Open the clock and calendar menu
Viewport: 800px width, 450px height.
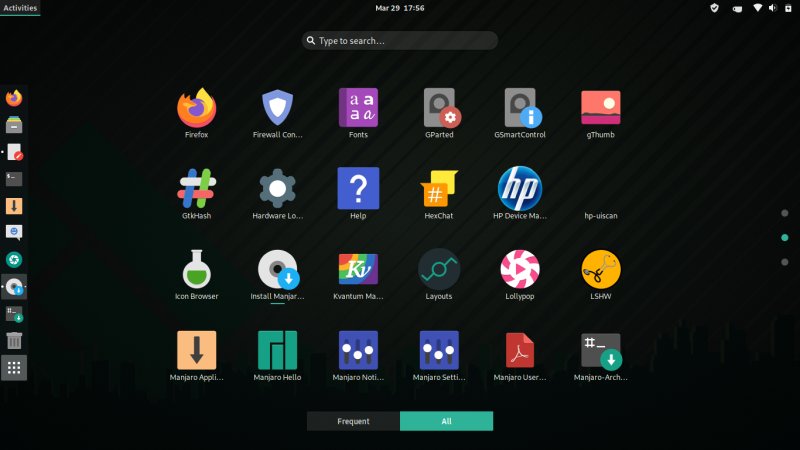tap(399, 8)
